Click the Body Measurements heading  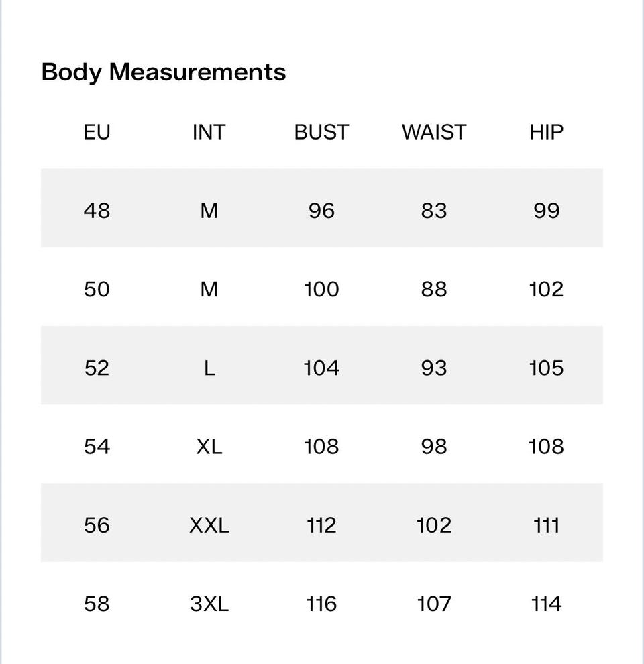coord(164,72)
